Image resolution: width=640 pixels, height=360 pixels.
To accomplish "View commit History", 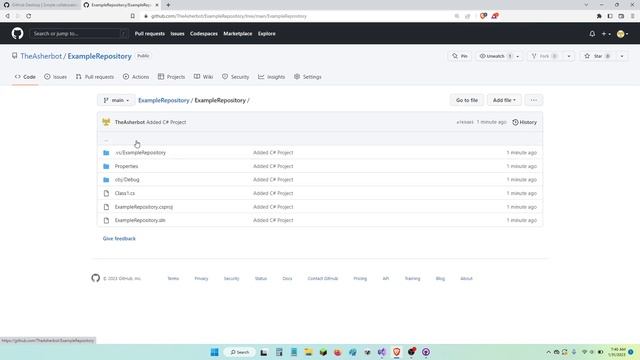I will pos(524,122).
